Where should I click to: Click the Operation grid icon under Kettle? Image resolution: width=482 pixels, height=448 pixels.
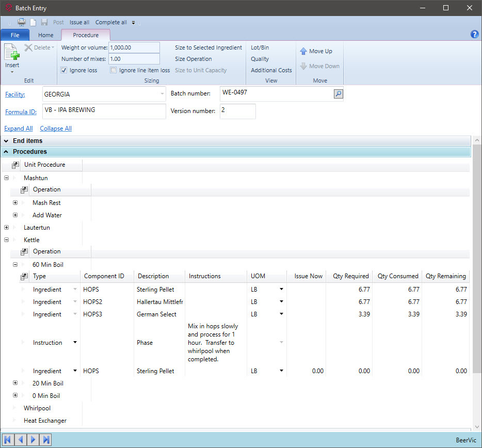tap(24, 251)
